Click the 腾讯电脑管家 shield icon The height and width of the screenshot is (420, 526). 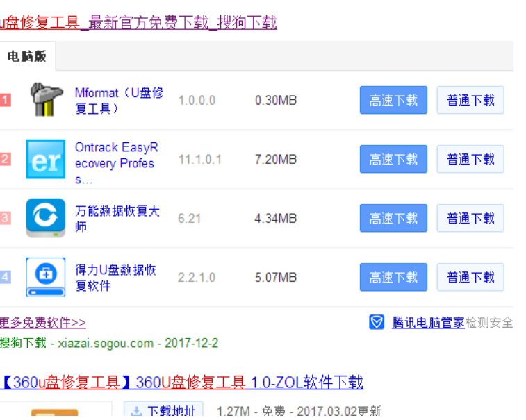pos(377,322)
